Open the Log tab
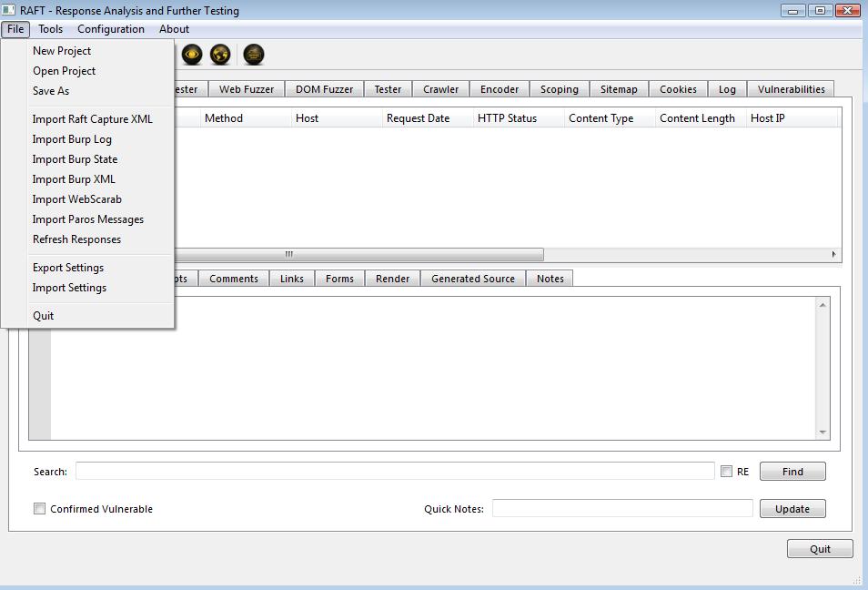The width and height of the screenshot is (868, 590). coord(727,89)
